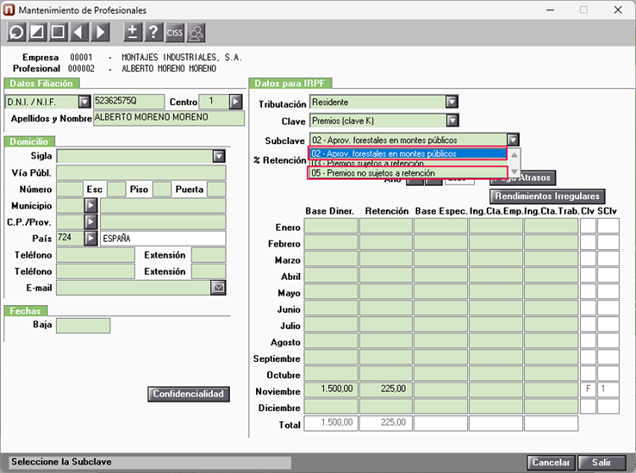Image resolution: width=636 pixels, height=473 pixels.
Task: Click the Rendimientos Irregulares button
Action: (547, 196)
